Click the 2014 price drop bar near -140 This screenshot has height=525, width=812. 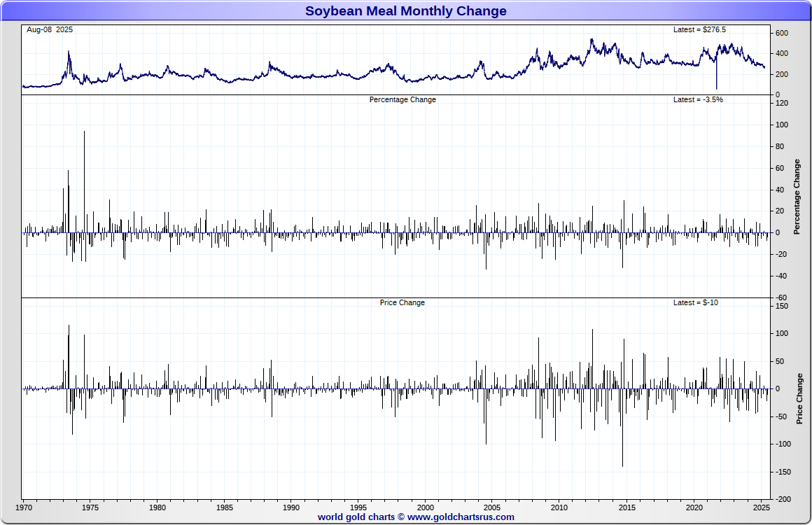622,428
